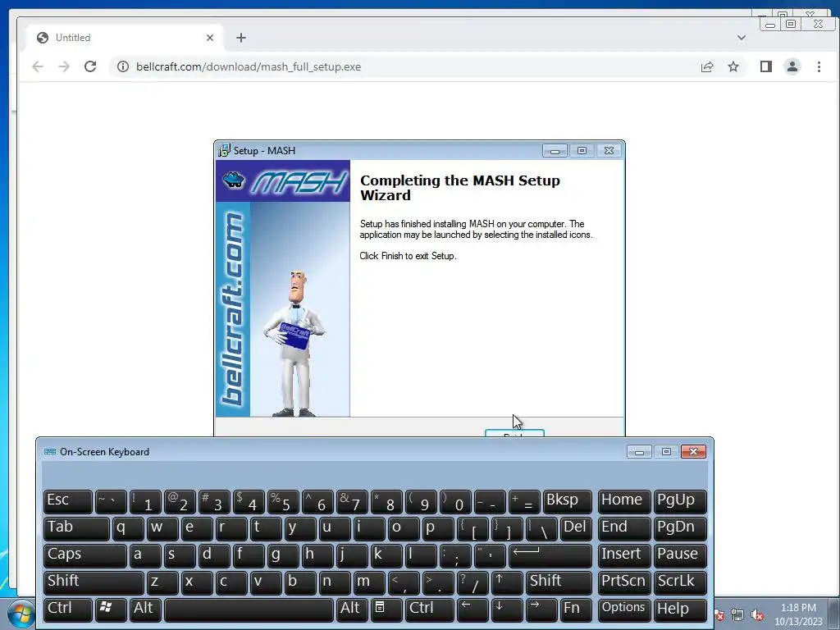Click the On-Screen Keyboard title icon
The width and height of the screenshot is (840, 630).
point(50,452)
